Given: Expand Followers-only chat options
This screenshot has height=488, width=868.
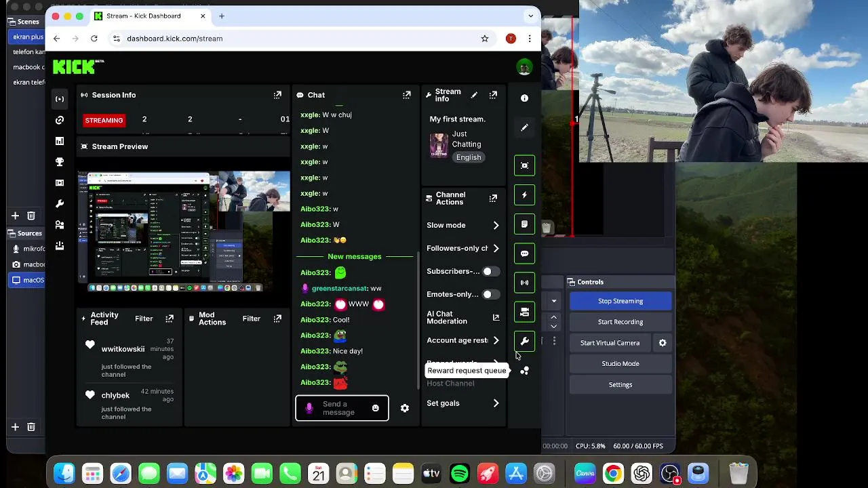Looking at the screenshot, I should click(x=496, y=248).
